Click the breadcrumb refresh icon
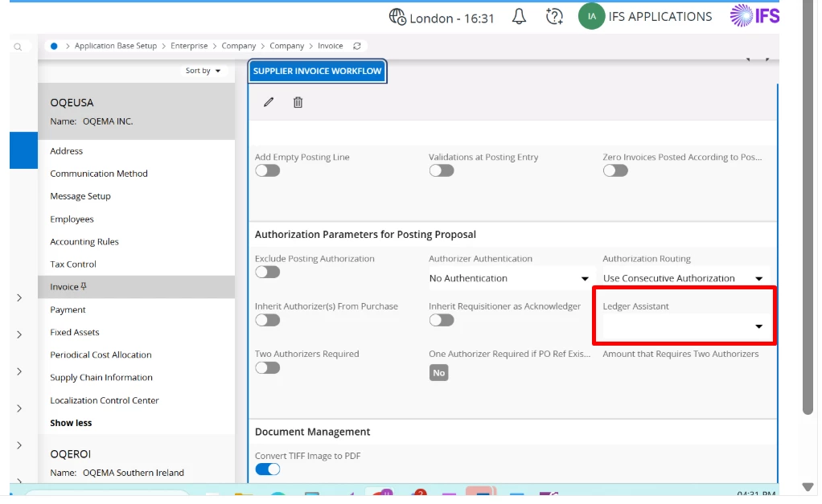Image resolution: width=822 pixels, height=504 pixels. 357,46
